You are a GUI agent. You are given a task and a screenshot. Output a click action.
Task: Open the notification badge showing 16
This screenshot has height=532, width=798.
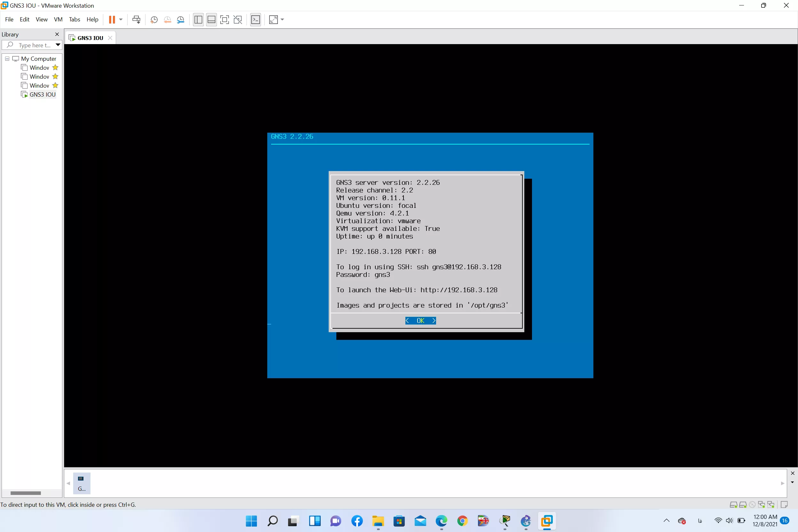tap(785, 521)
